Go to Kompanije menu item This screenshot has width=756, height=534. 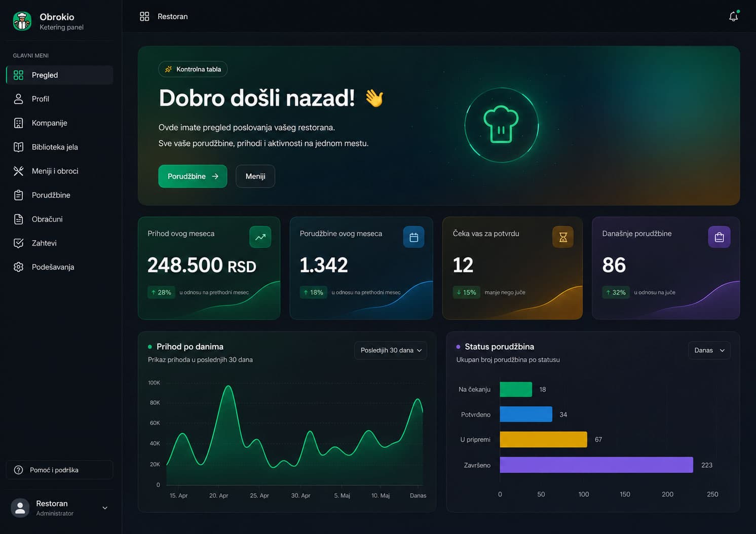[59, 123]
